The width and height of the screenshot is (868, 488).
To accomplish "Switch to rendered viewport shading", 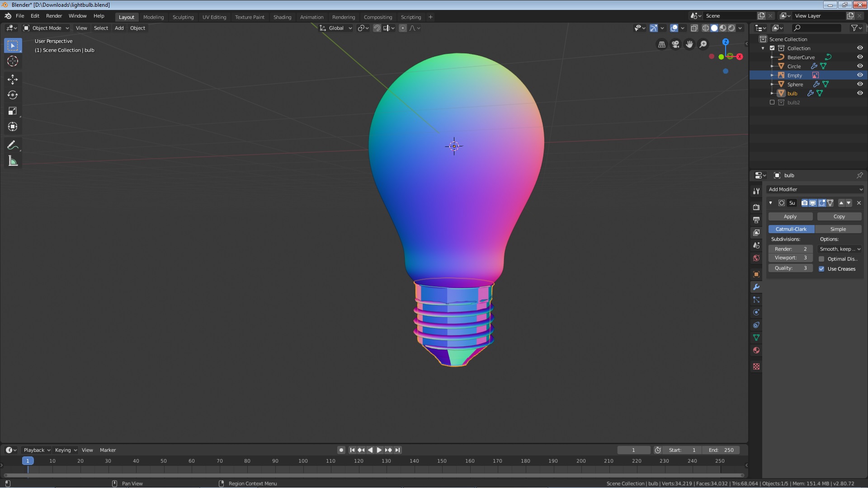I will [x=731, y=28].
